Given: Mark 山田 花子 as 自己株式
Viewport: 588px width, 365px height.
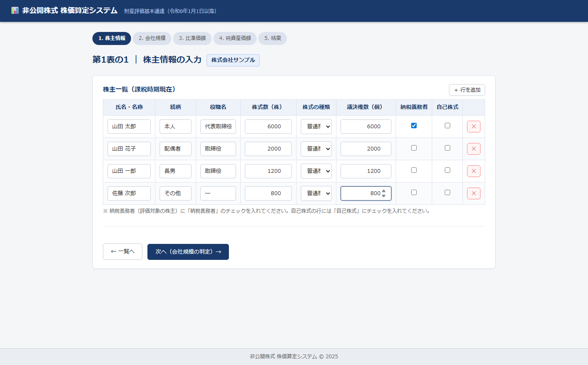Looking at the screenshot, I should pos(447,148).
